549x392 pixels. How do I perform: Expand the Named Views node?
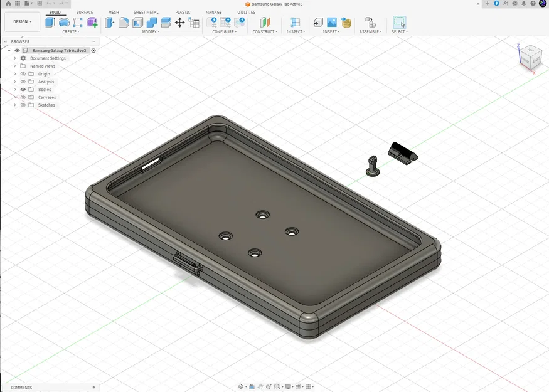14,66
